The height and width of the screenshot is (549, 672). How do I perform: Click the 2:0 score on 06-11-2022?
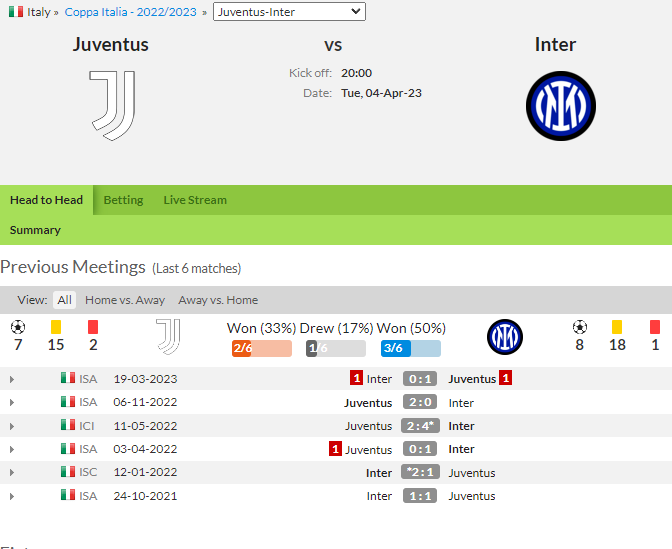coord(420,403)
